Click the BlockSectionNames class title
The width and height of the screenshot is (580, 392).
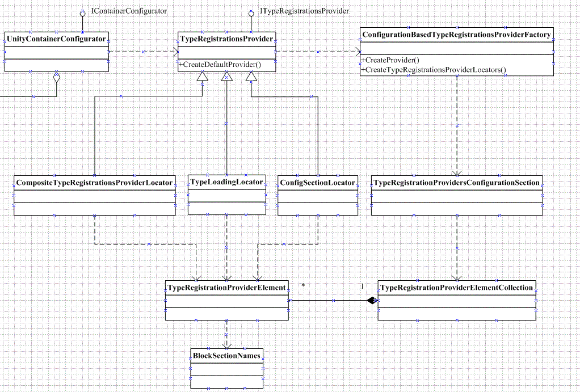tap(226, 356)
